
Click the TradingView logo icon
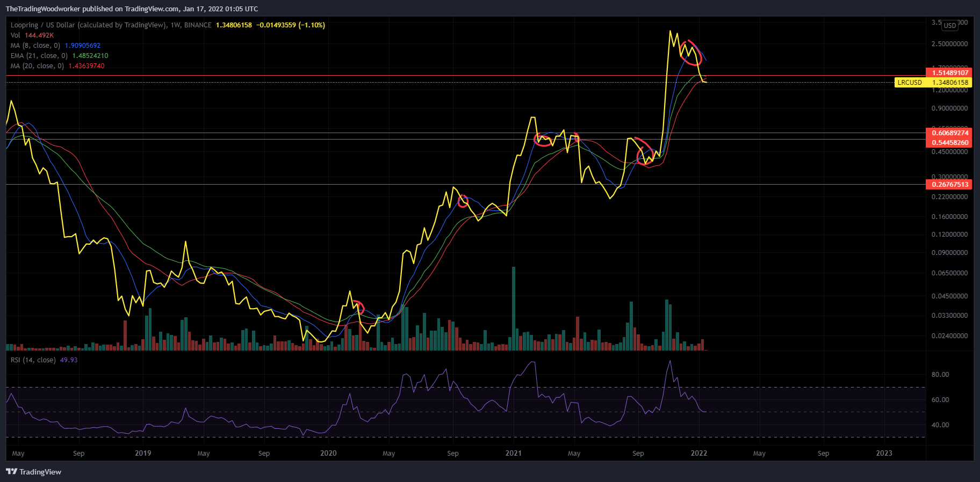click(11, 472)
